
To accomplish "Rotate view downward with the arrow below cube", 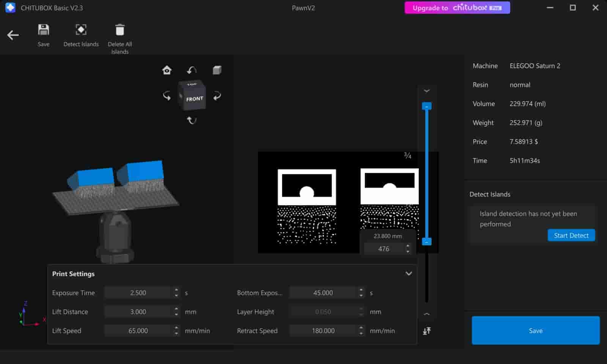I will coord(192,120).
